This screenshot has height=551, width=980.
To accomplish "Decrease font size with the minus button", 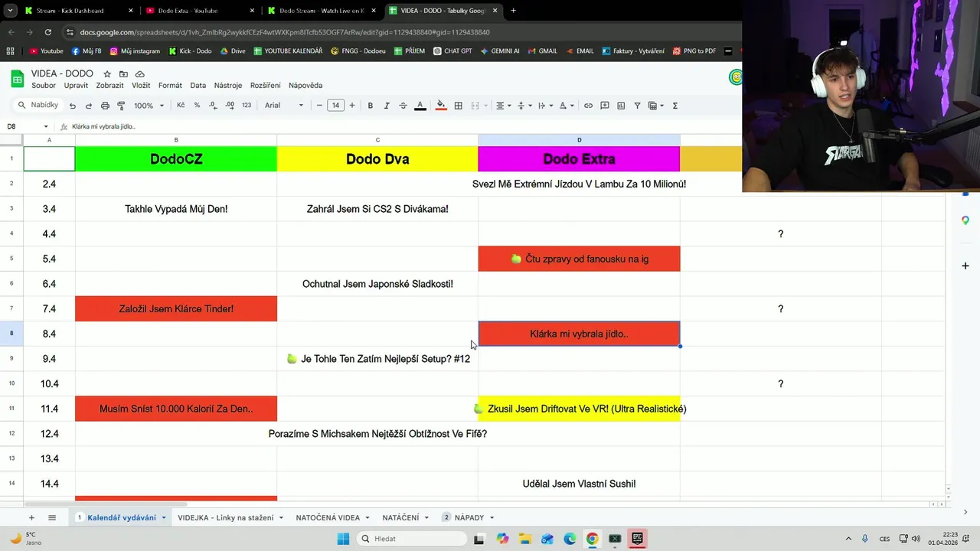I will [319, 106].
